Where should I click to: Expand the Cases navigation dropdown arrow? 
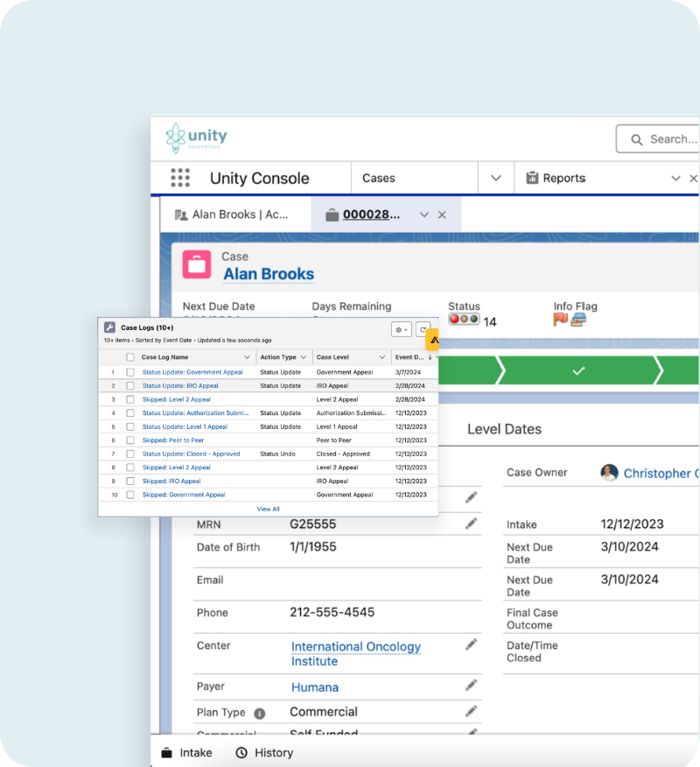[496, 178]
